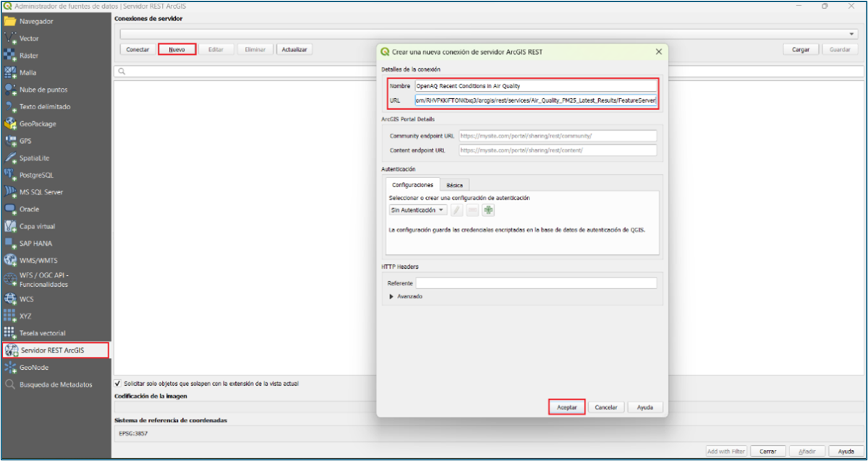Switch to the Básica authentication tab
The image size is (868, 461).
click(454, 185)
